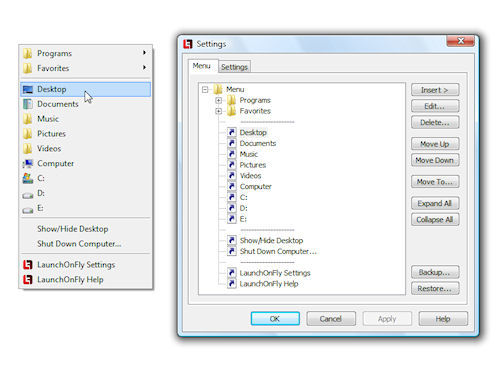Click the shortcut icon beside Computer in tree

coord(232,186)
